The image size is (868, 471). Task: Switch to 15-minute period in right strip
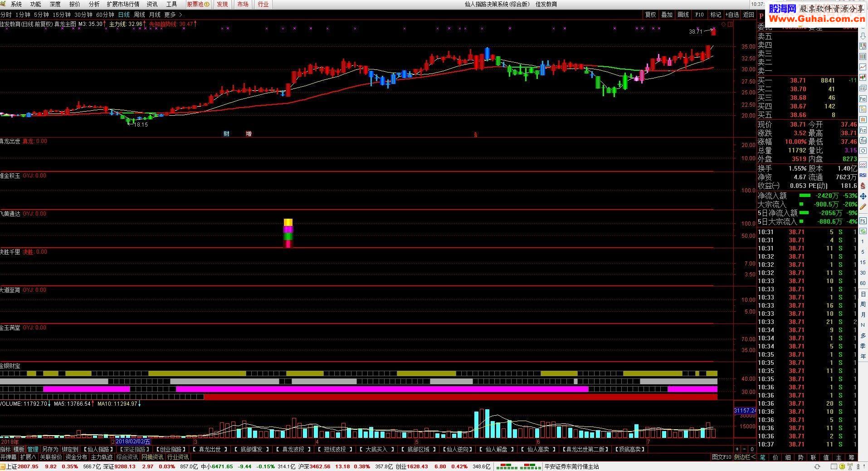863,262
